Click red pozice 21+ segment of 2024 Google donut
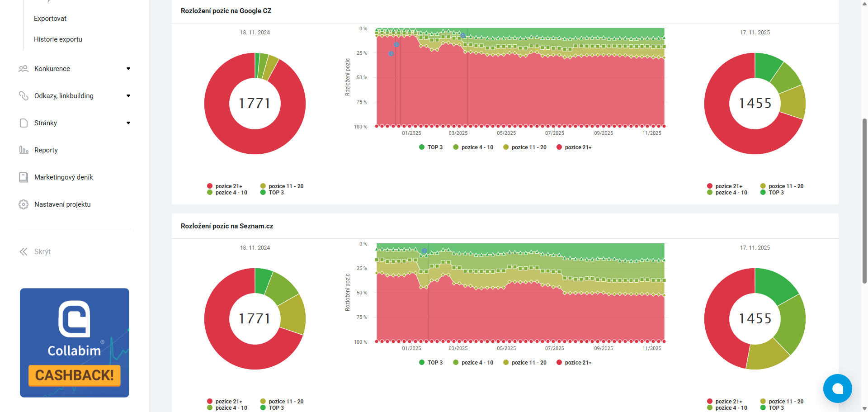Screen dimensions: 868x412 click(x=226, y=131)
